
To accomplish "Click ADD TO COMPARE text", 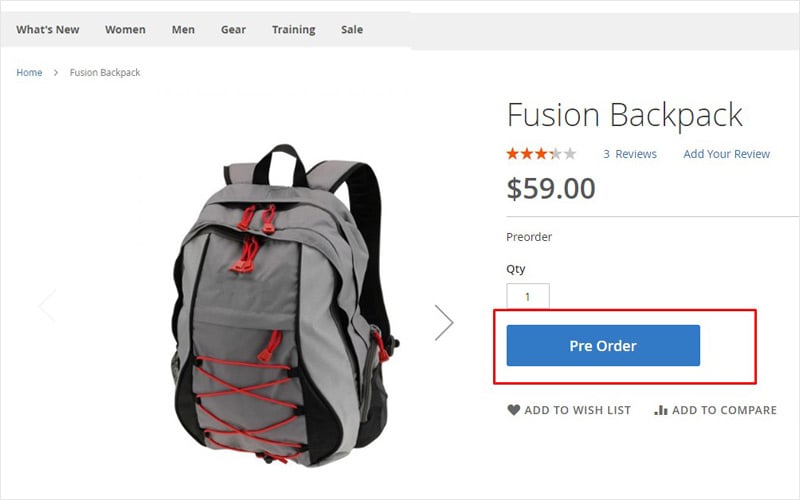I will pyautogui.click(x=724, y=410).
